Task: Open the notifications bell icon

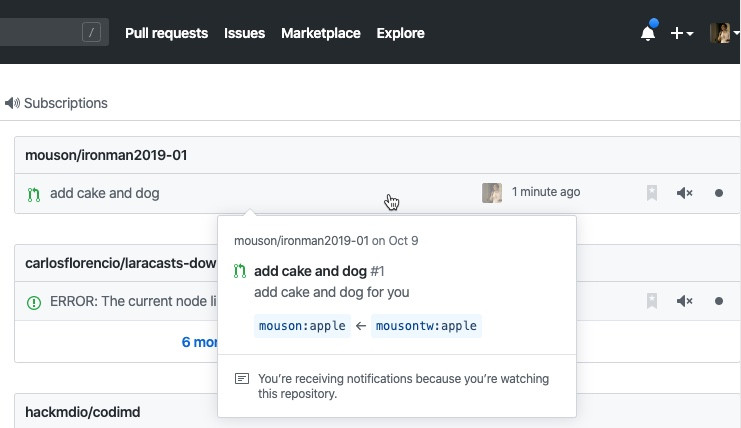Action: 648,33
